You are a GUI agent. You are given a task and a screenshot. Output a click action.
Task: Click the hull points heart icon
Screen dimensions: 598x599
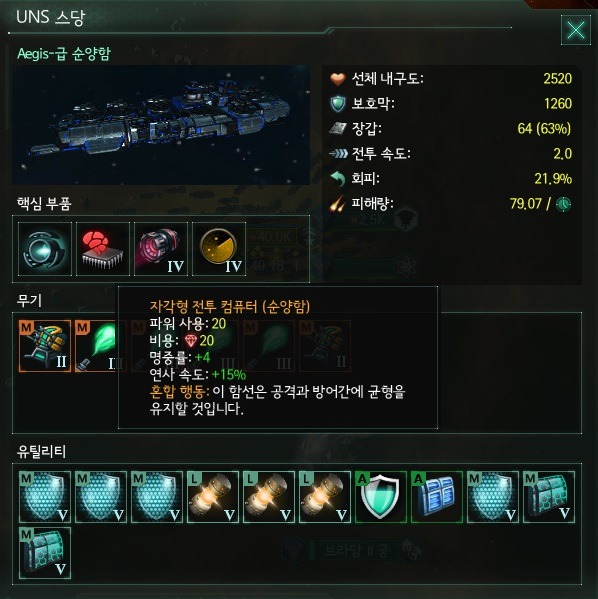338,79
